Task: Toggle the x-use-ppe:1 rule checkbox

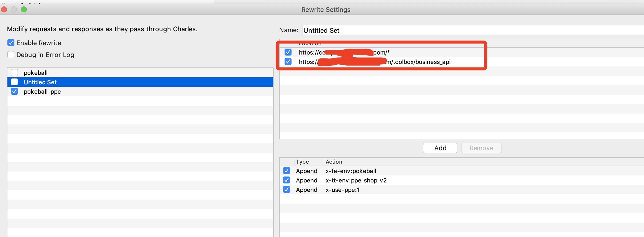Action: (287, 190)
